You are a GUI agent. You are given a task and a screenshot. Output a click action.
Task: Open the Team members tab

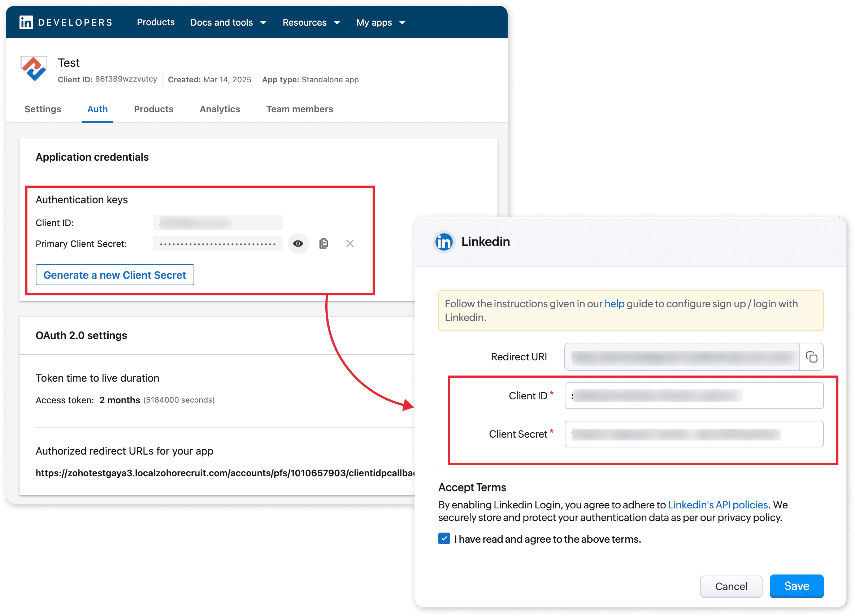[300, 109]
